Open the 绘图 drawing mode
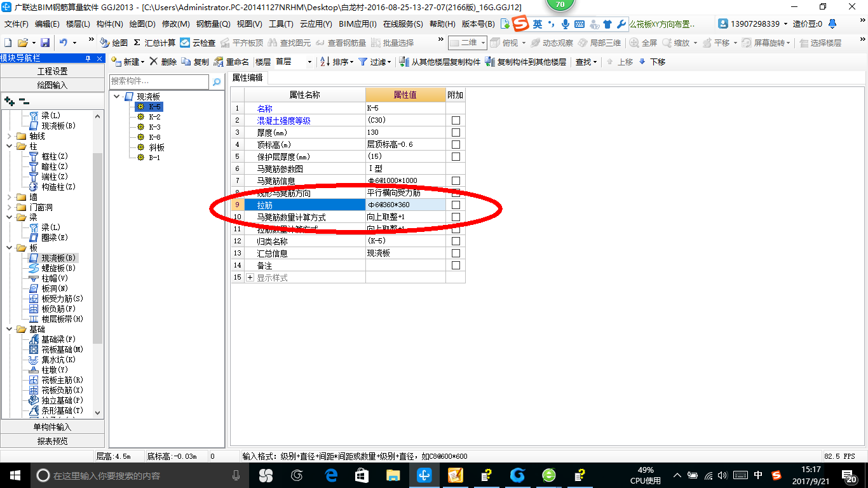Screen dimensions: 868x488 pos(114,43)
